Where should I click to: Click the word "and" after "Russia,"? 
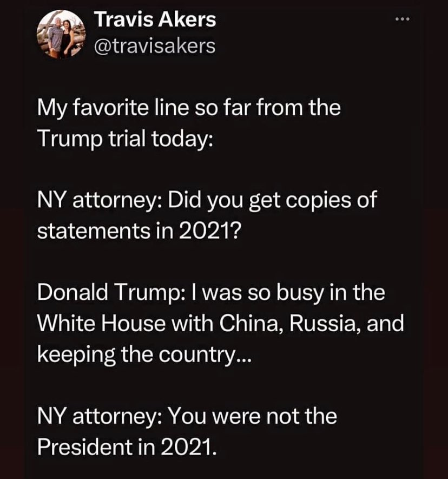[385, 323]
